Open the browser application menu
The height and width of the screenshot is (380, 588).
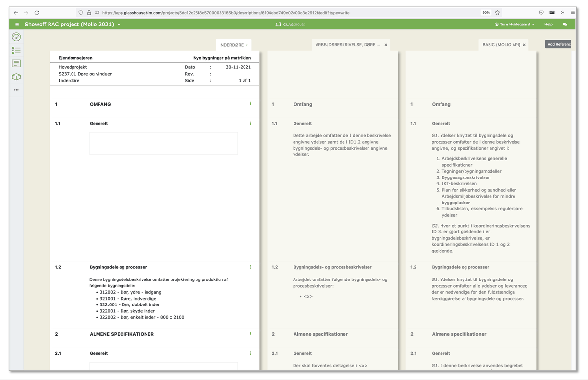point(573,12)
